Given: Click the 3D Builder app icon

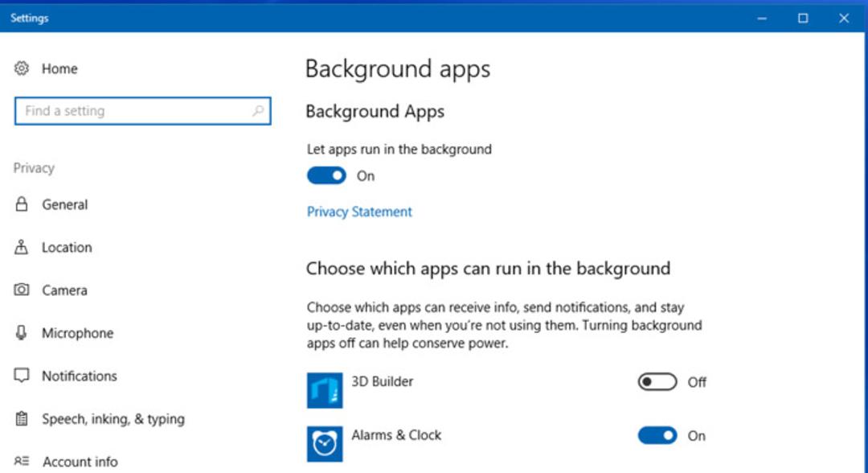Looking at the screenshot, I should [325, 390].
